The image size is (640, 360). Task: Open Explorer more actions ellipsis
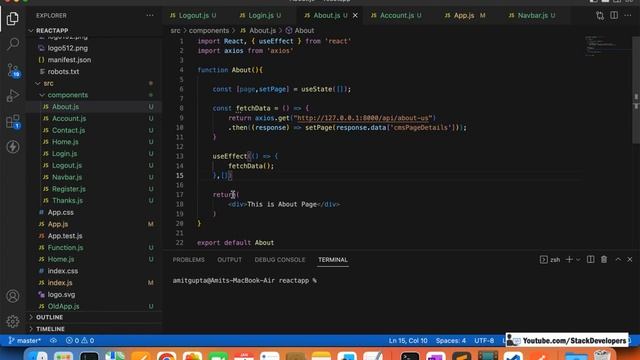[x=150, y=16]
